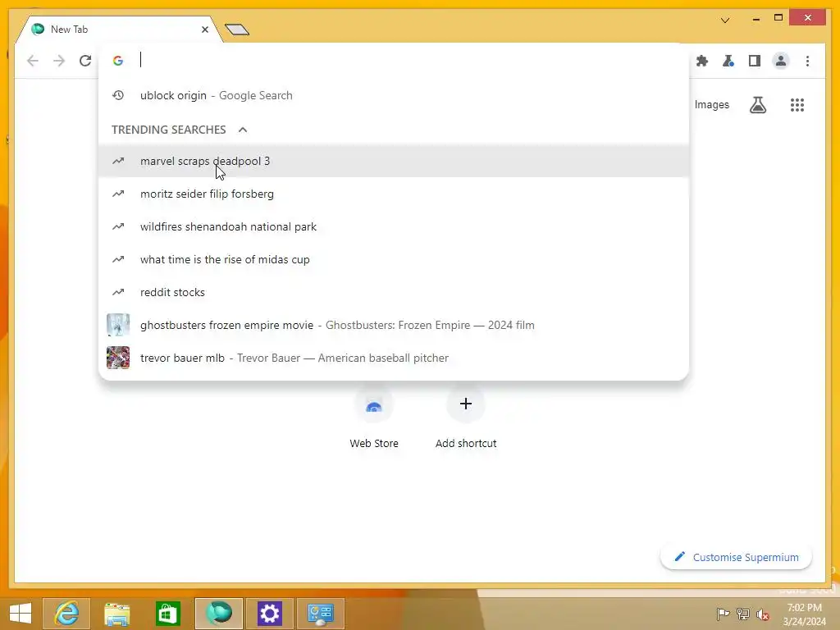Open PC settings gear taskbar icon
Image resolution: width=840 pixels, height=630 pixels.
click(269, 614)
